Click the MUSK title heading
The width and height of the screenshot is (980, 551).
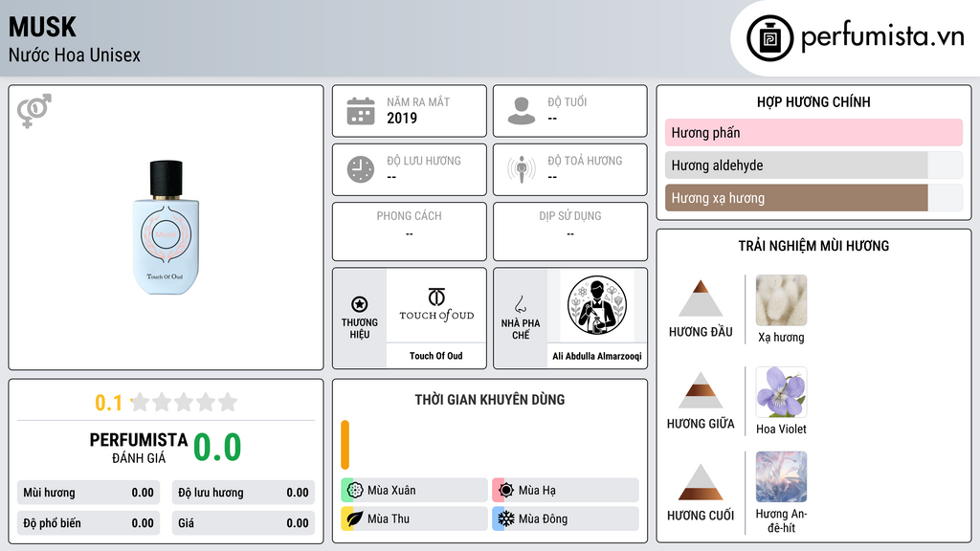tap(42, 27)
